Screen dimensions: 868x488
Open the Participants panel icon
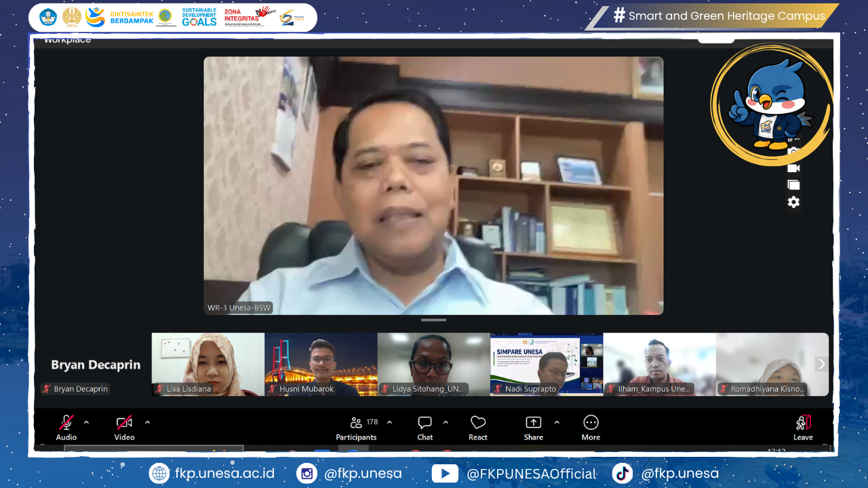pos(356,422)
